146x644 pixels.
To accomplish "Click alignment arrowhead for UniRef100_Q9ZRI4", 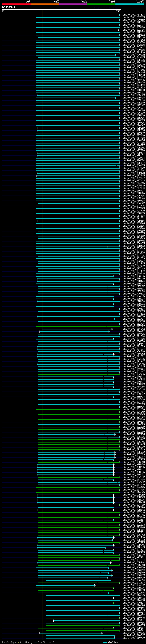I will pos(118,30).
